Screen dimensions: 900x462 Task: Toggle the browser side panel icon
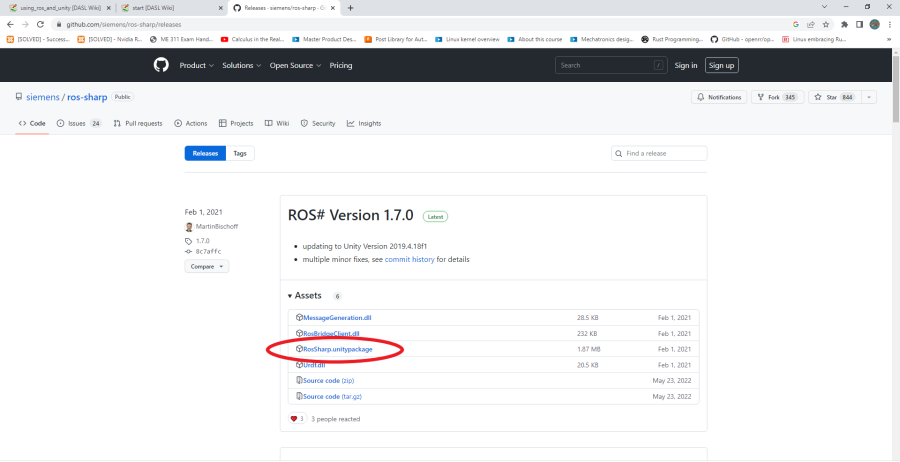click(859, 25)
